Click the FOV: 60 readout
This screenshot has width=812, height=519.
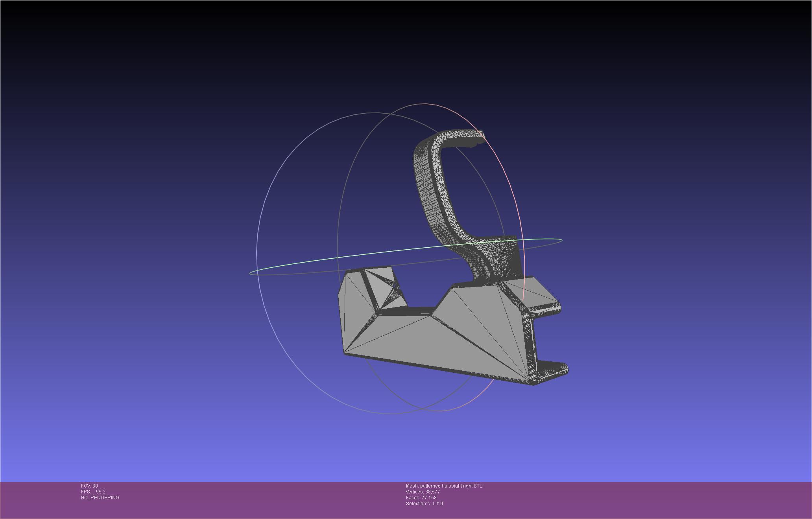pos(89,486)
